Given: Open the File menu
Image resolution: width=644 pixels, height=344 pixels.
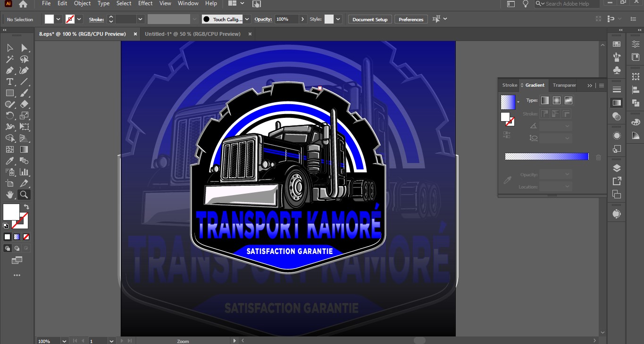Looking at the screenshot, I should coord(46,3).
